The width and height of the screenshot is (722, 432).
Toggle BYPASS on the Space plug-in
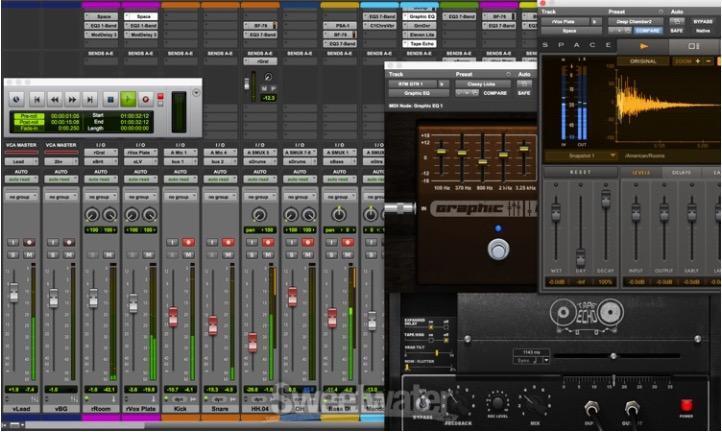703,20
